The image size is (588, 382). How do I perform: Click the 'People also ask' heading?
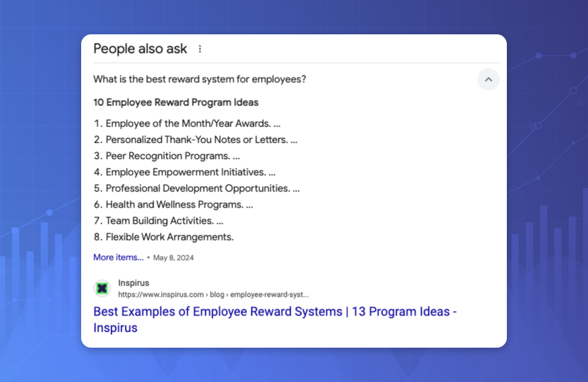(x=140, y=49)
